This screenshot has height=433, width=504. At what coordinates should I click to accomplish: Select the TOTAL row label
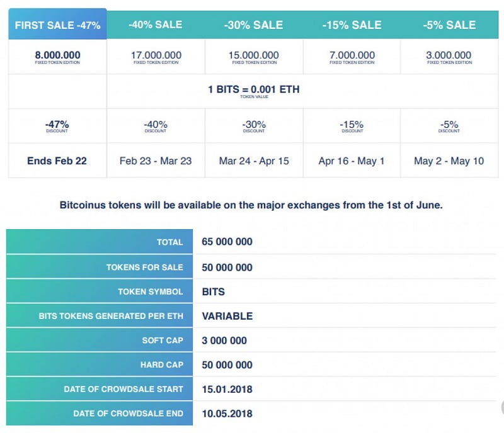170,242
